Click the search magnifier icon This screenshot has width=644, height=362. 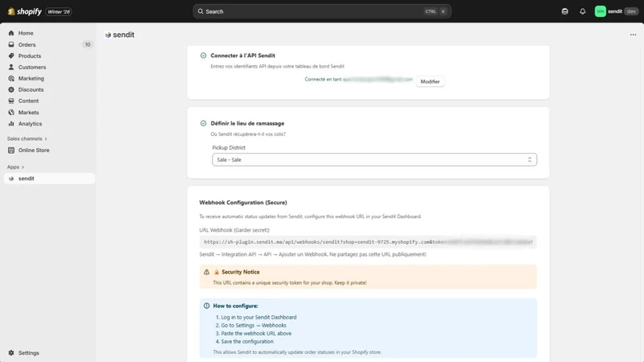200,11
